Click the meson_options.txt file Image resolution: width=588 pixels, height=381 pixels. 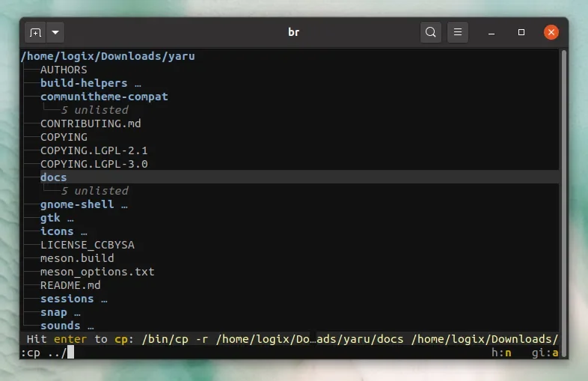97,272
